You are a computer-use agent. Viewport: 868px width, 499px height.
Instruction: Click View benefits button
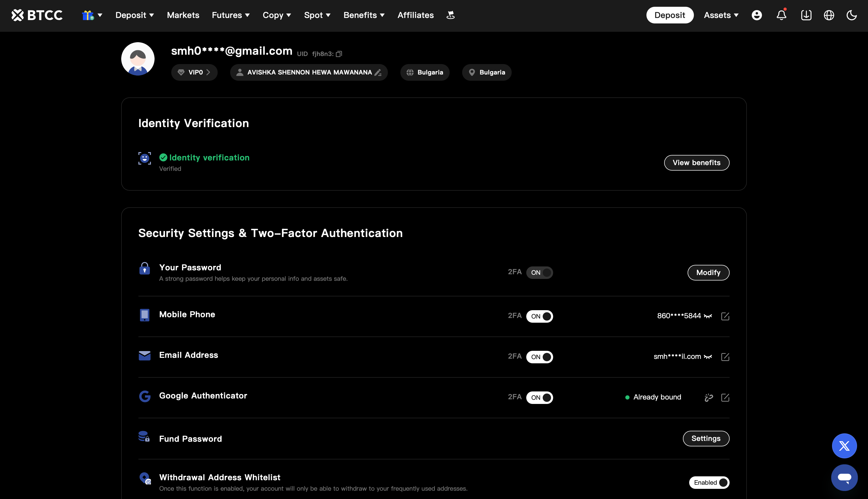click(696, 163)
